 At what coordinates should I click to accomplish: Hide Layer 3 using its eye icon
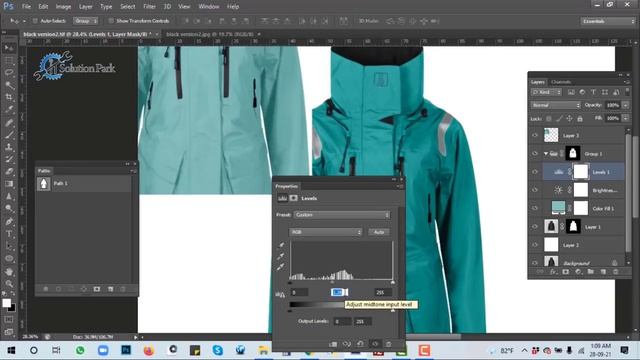[x=535, y=135]
